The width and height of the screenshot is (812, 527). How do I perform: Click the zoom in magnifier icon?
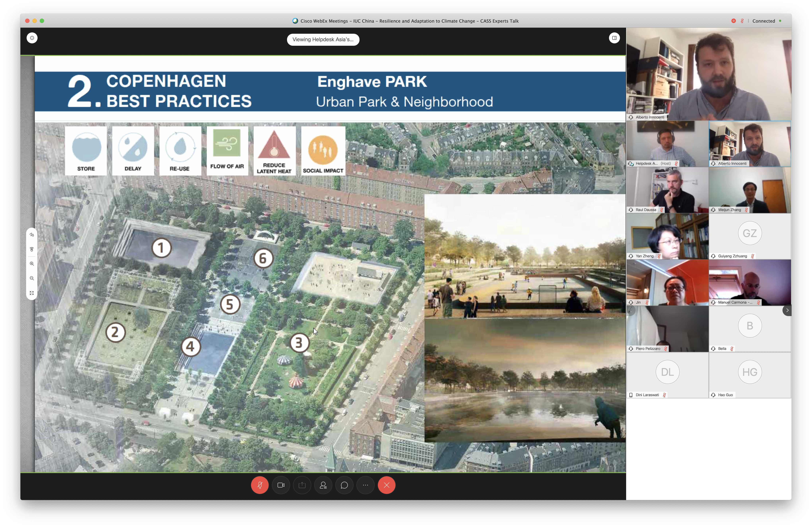tap(32, 264)
